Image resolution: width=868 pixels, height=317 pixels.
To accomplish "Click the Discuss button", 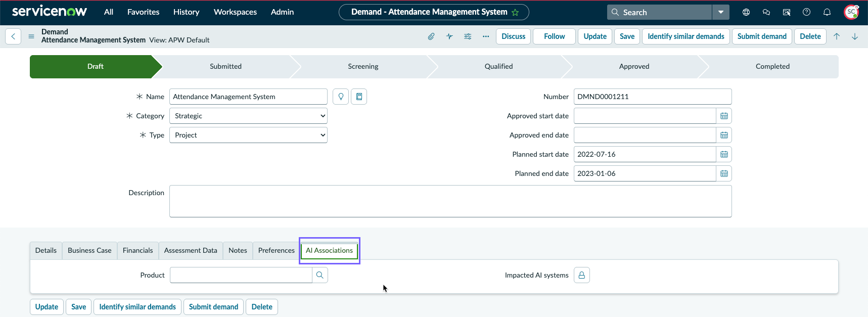I will (x=514, y=36).
